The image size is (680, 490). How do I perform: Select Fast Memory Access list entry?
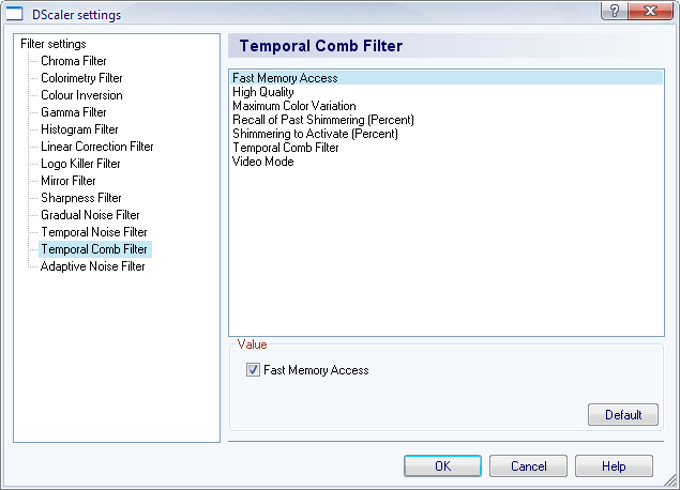[x=446, y=78]
